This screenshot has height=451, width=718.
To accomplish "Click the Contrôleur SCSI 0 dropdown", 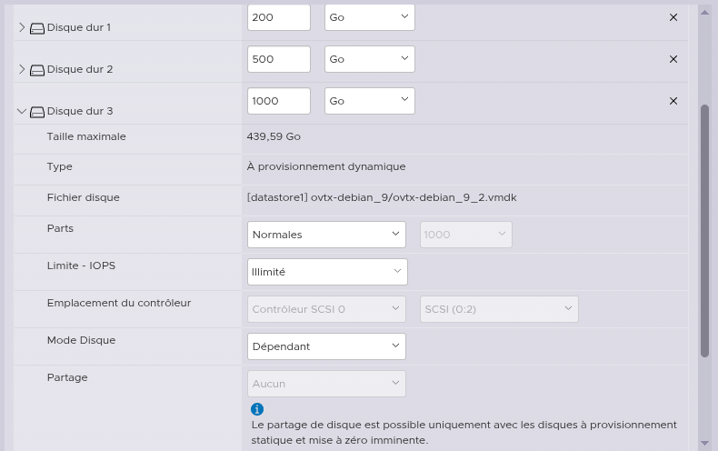I will coord(326,309).
